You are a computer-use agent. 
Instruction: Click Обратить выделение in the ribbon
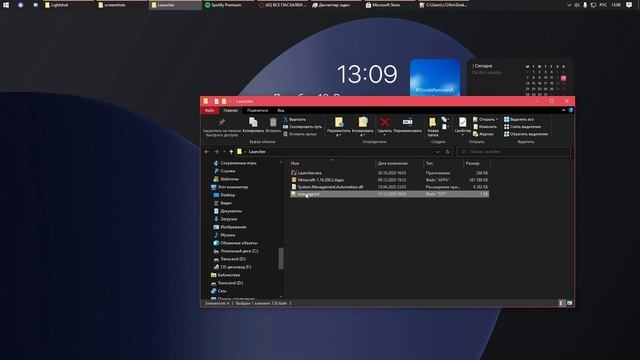coord(526,134)
